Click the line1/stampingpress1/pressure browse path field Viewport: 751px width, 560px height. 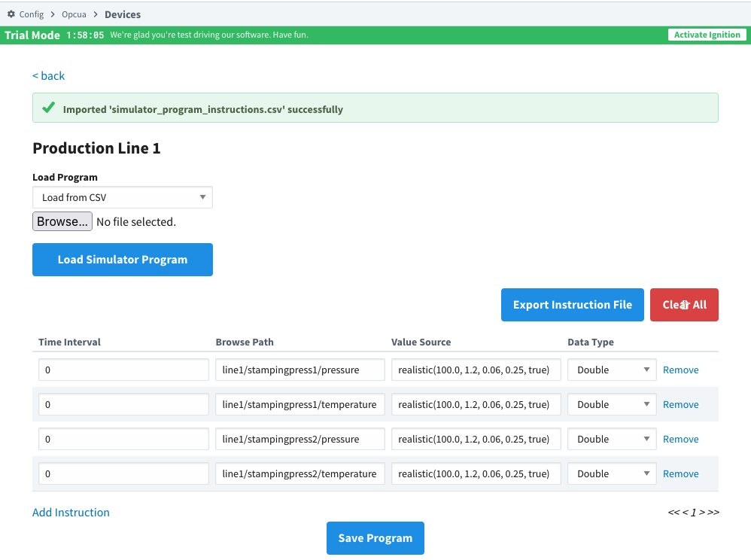click(299, 370)
